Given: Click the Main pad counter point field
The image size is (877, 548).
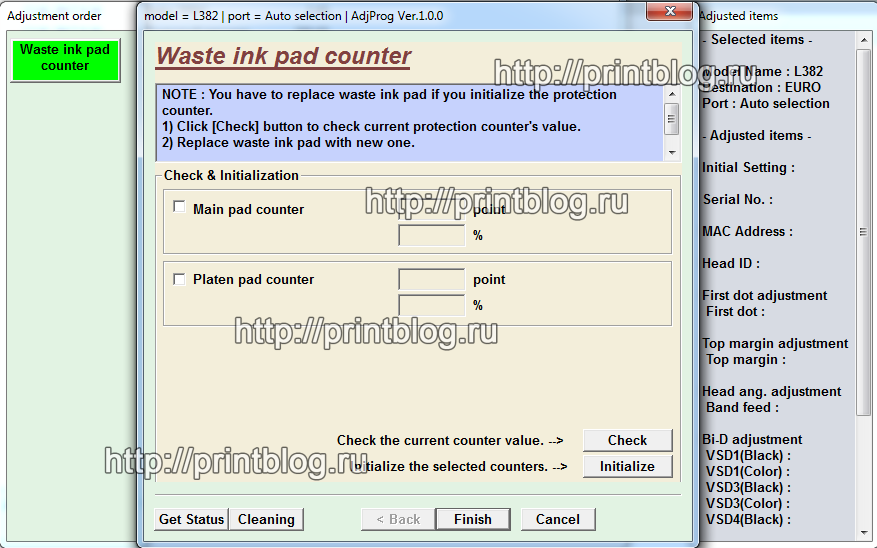Looking at the screenshot, I should pos(431,210).
